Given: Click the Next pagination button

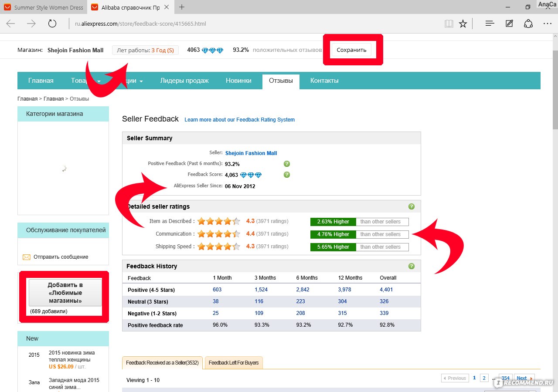Looking at the screenshot, I should pos(524,378).
